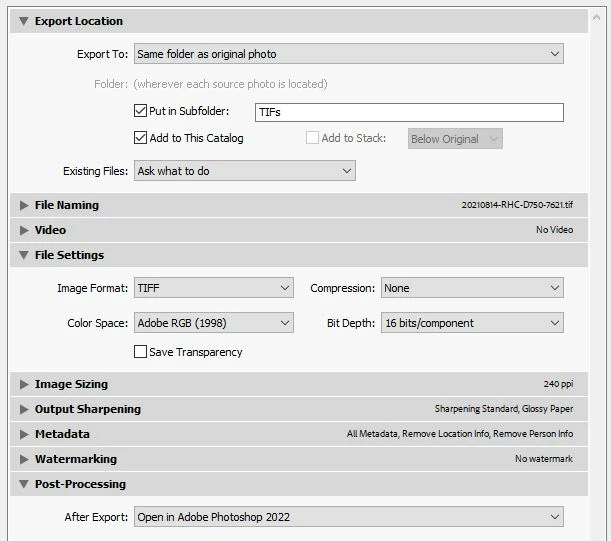This screenshot has height=541, width=611.
Task: Expand the File Naming section
Action: [24, 205]
